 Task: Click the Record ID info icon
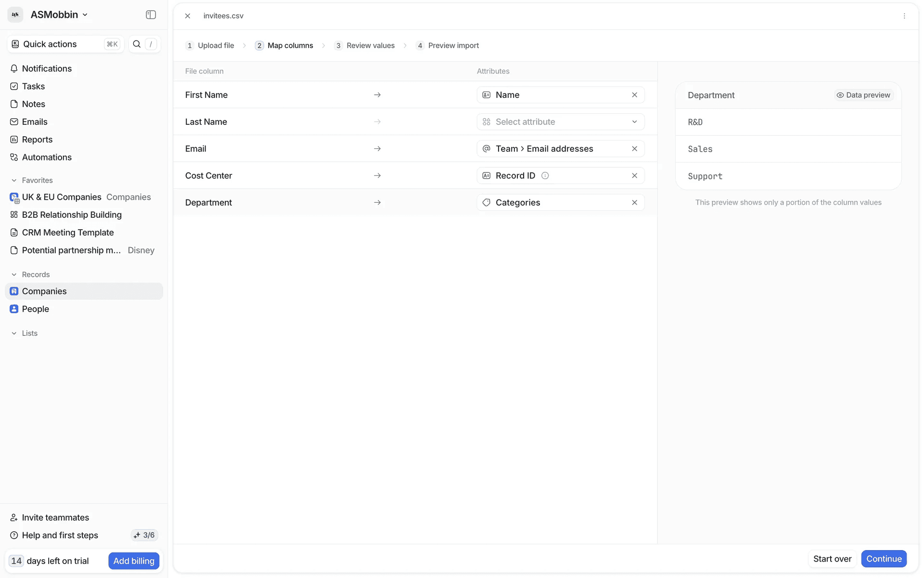pyautogui.click(x=545, y=176)
